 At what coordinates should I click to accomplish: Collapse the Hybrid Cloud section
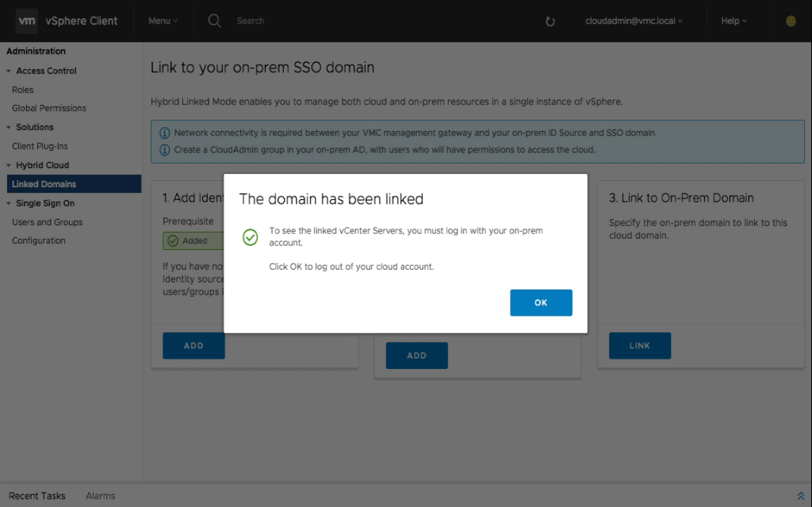pos(8,165)
